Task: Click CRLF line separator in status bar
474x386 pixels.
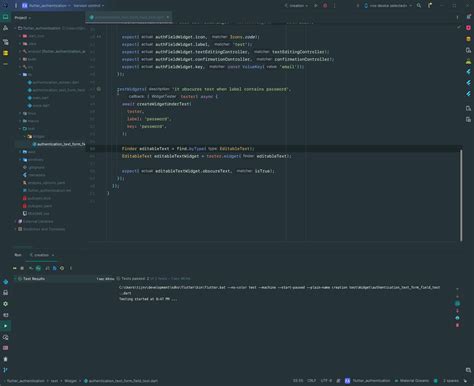Action: coord(312,381)
